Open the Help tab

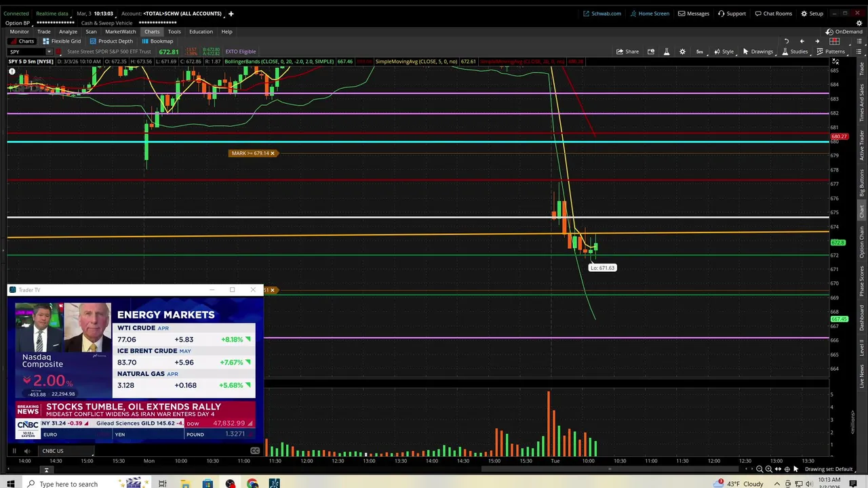226,32
